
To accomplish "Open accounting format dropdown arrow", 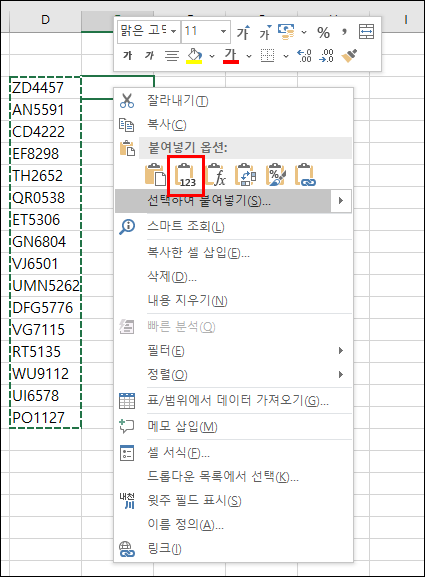I will pyautogui.click(x=304, y=32).
